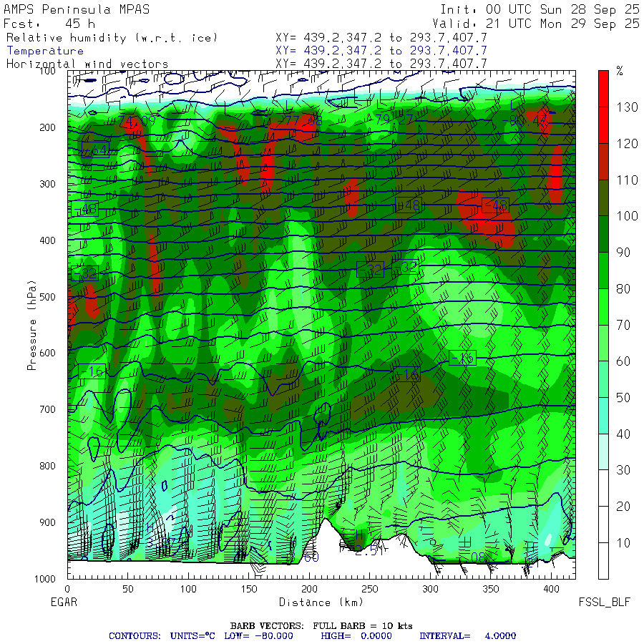
Task: Click the 'Fcst: 45 h' forecast hour text
Action: (x=49, y=24)
